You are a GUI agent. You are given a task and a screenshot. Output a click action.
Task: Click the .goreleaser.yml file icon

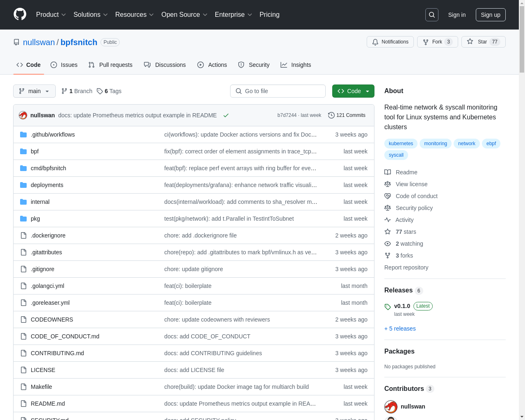click(x=23, y=303)
